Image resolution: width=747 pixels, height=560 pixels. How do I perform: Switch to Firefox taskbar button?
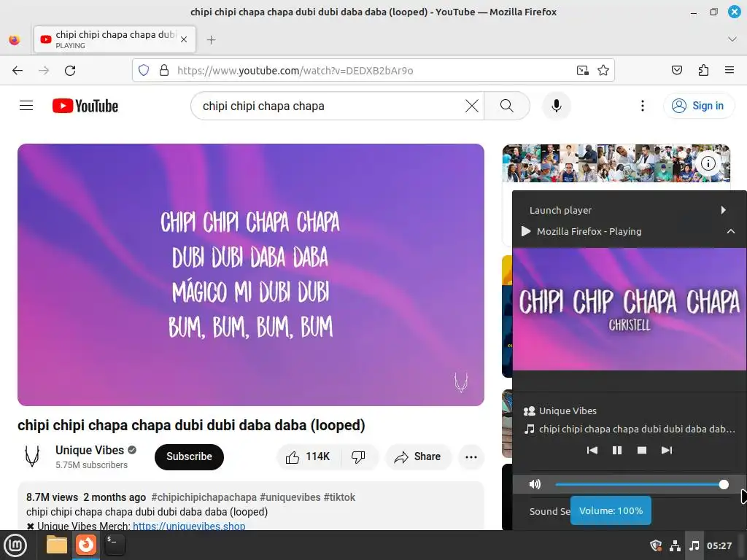pyautogui.click(x=86, y=545)
